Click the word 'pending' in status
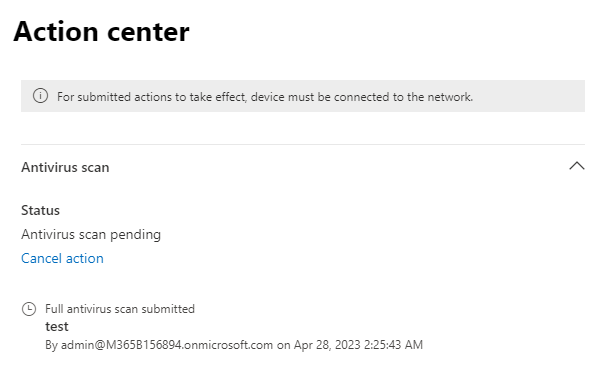 click(135, 235)
